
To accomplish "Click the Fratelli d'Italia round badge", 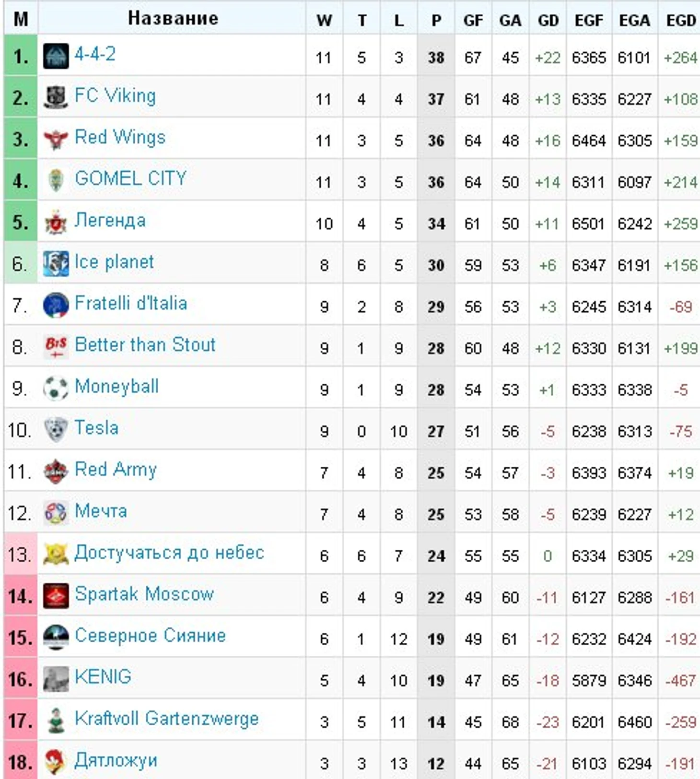I will coord(56,305).
